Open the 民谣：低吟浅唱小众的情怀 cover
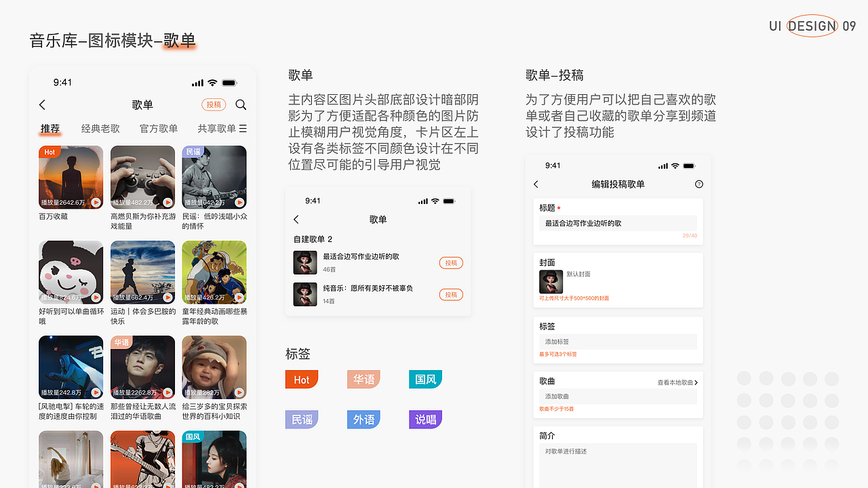Screen dimensions: 868x488 tap(214, 177)
